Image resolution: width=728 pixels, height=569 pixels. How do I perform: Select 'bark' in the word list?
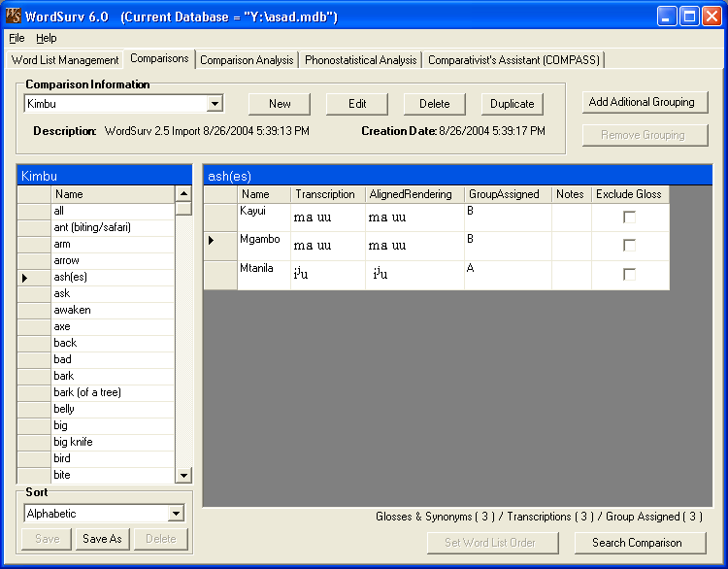pyautogui.click(x=113, y=376)
